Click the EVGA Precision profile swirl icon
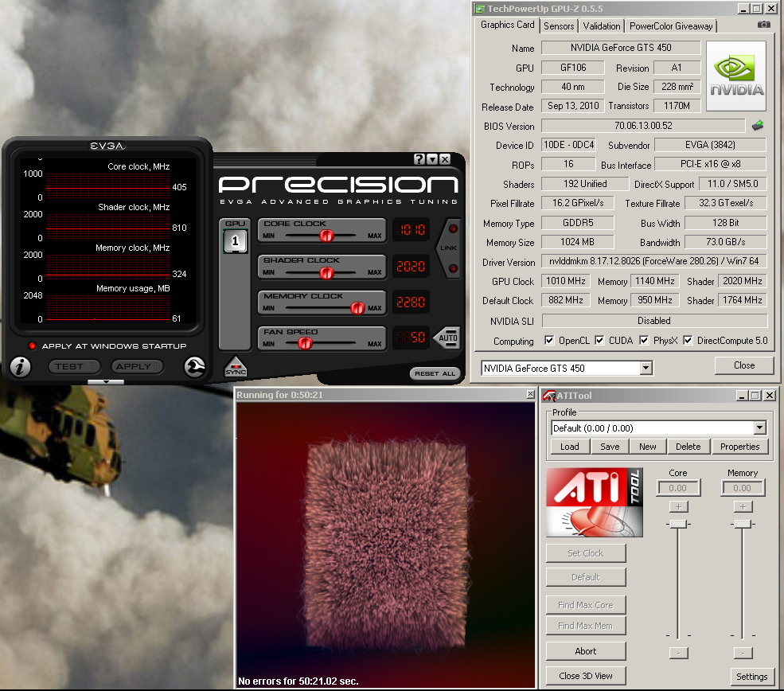 click(x=194, y=367)
